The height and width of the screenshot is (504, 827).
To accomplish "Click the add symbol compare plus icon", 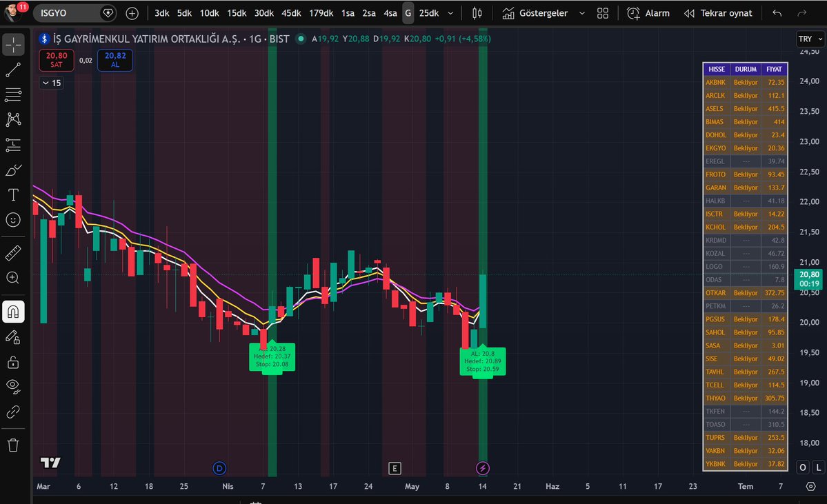I will [132, 13].
